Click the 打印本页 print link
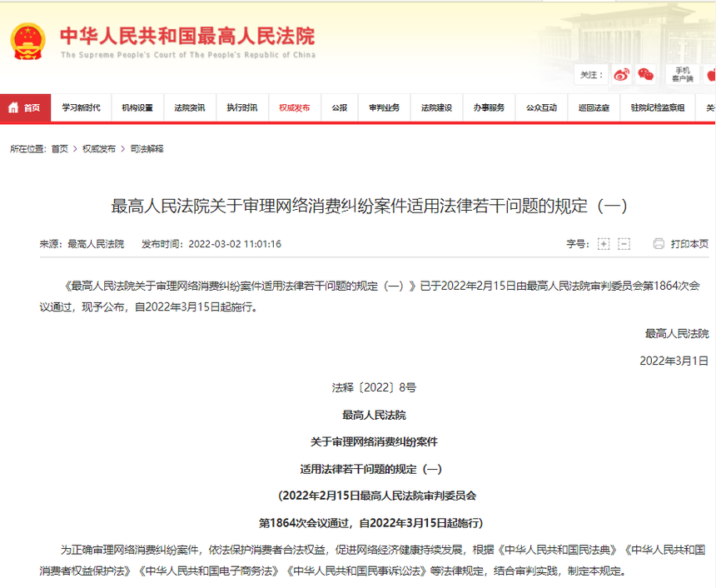This screenshot has height=588, width=716. tap(689, 244)
